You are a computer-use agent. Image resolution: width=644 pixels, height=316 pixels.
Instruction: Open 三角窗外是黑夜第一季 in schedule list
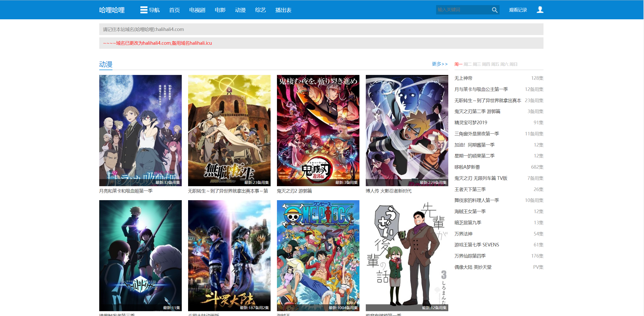point(477,134)
